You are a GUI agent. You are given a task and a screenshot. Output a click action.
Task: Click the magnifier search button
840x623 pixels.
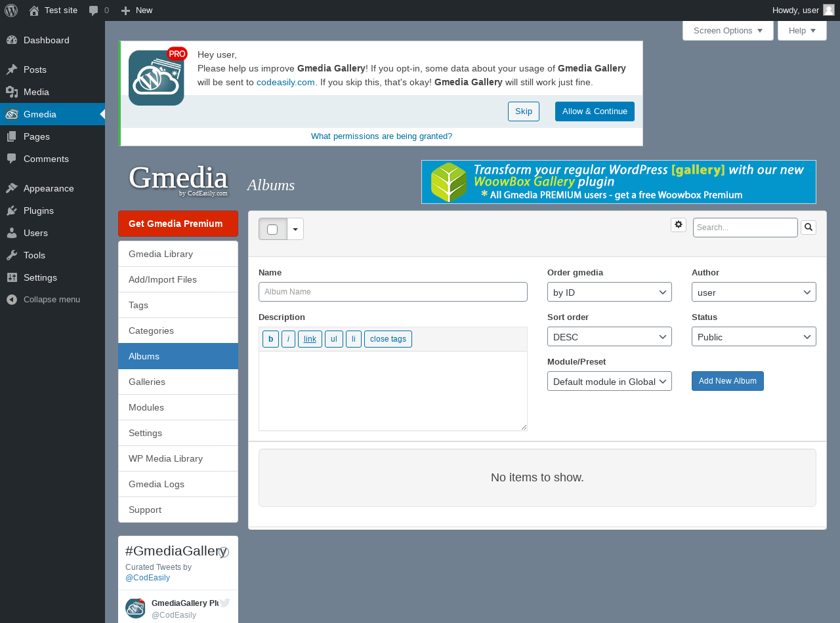pos(808,228)
